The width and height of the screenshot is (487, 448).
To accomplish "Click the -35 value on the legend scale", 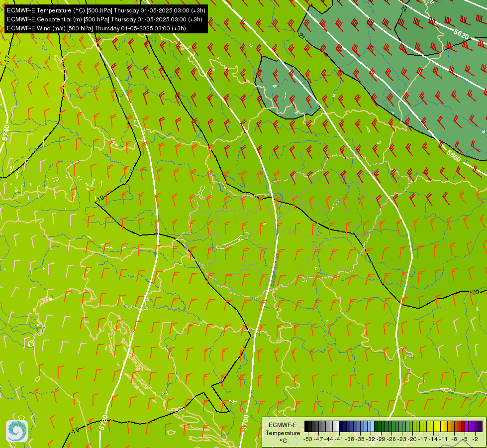I will (x=360, y=439).
